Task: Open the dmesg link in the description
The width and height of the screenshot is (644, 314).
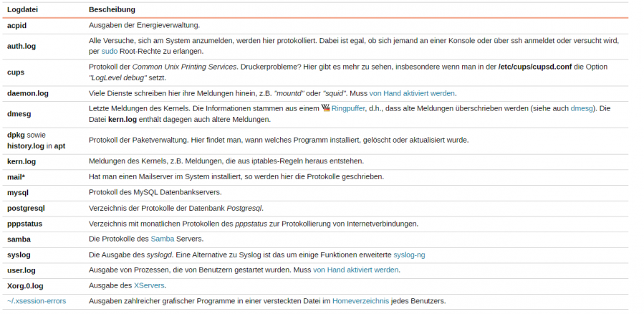Action: click(x=582, y=108)
